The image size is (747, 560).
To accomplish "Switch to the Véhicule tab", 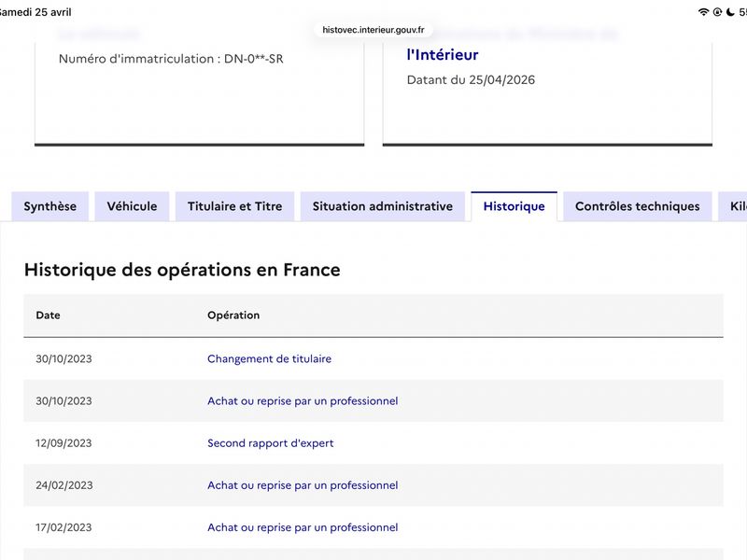I will [132, 206].
